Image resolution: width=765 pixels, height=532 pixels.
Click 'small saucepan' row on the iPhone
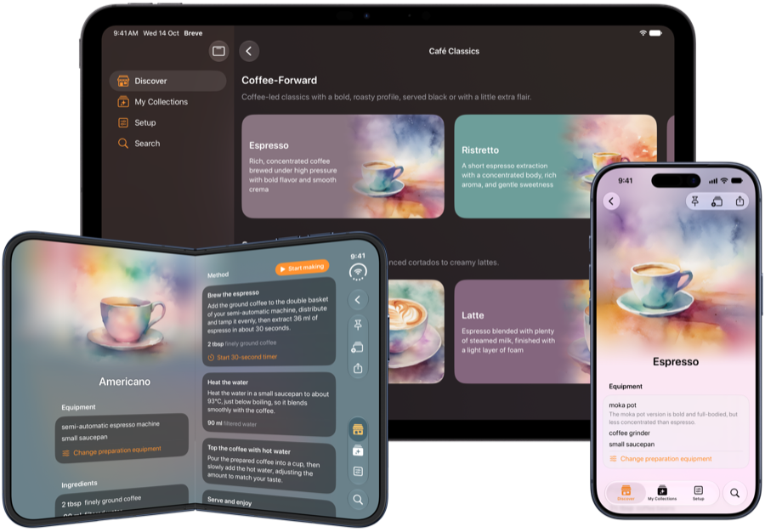click(632, 444)
